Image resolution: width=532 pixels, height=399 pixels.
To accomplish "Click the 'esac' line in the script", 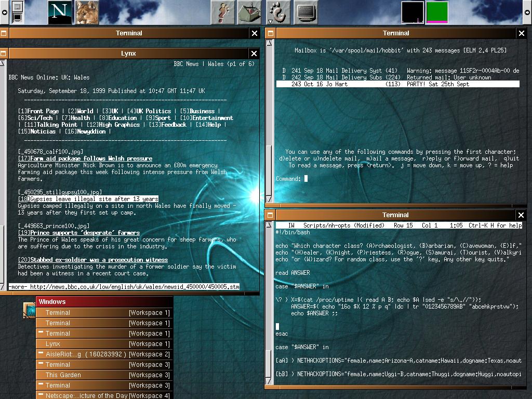I will (x=282, y=334).
